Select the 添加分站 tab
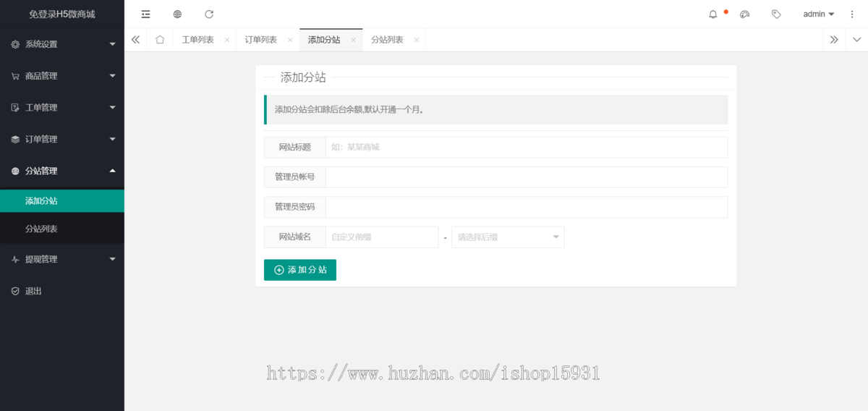 coord(324,40)
